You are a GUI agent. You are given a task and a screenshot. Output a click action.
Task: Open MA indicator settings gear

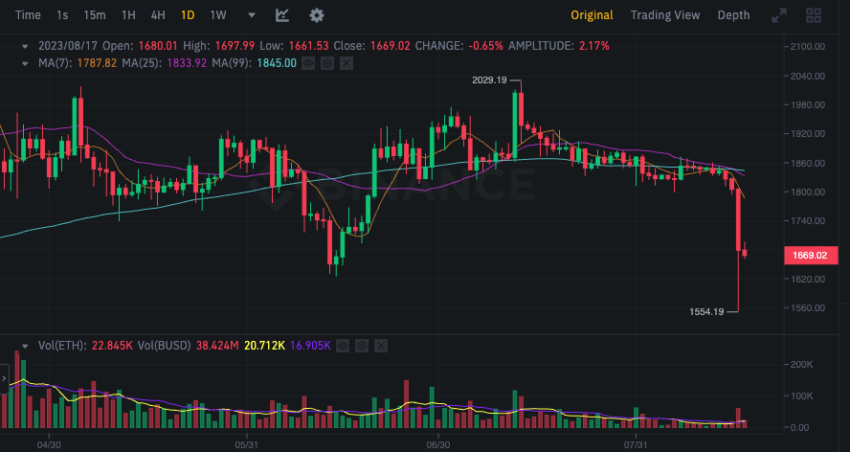pos(327,63)
